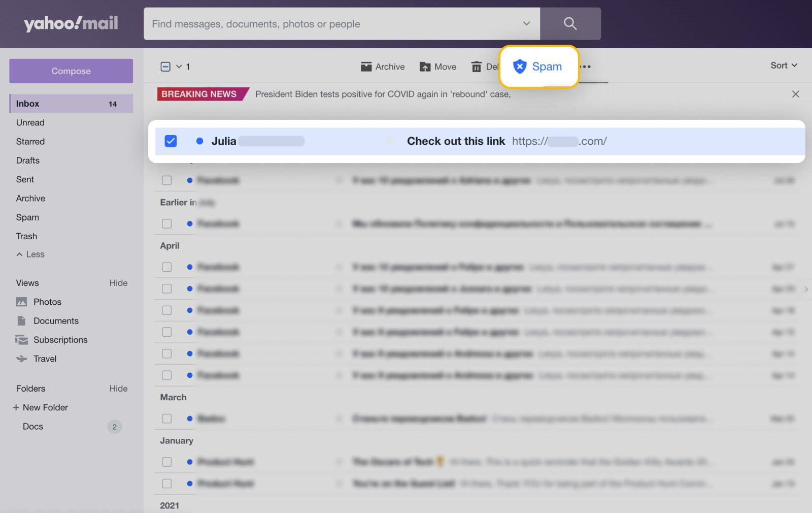Deselect all messages with the select-all checkbox
The image size is (812, 513).
click(x=165, y=66)
